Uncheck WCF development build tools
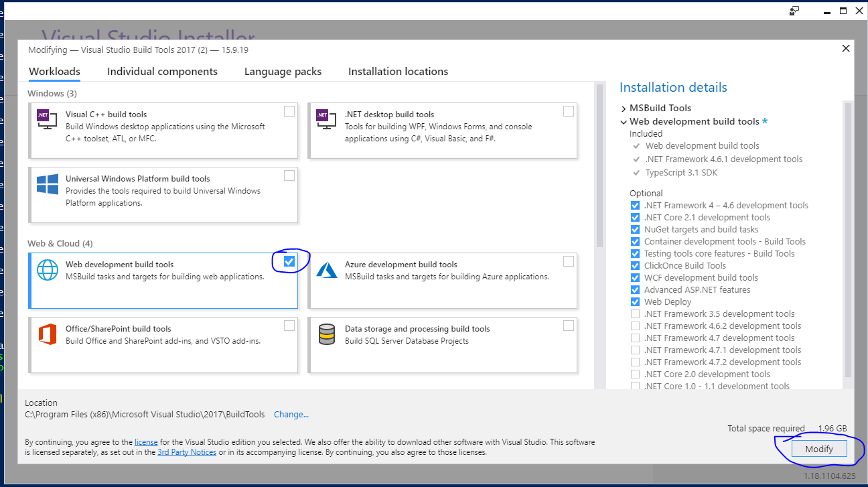This screenshot has height=487, width=868. (x=635, y=278)
